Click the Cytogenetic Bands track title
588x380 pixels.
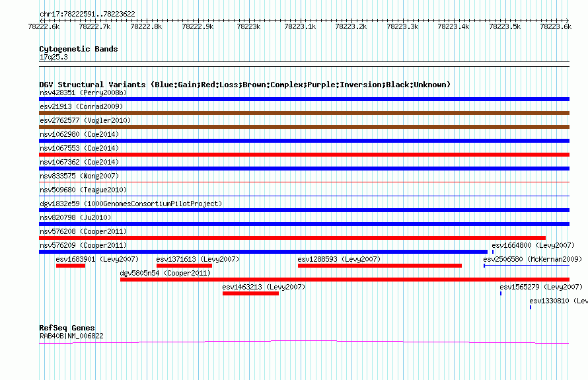coord(79,49)
